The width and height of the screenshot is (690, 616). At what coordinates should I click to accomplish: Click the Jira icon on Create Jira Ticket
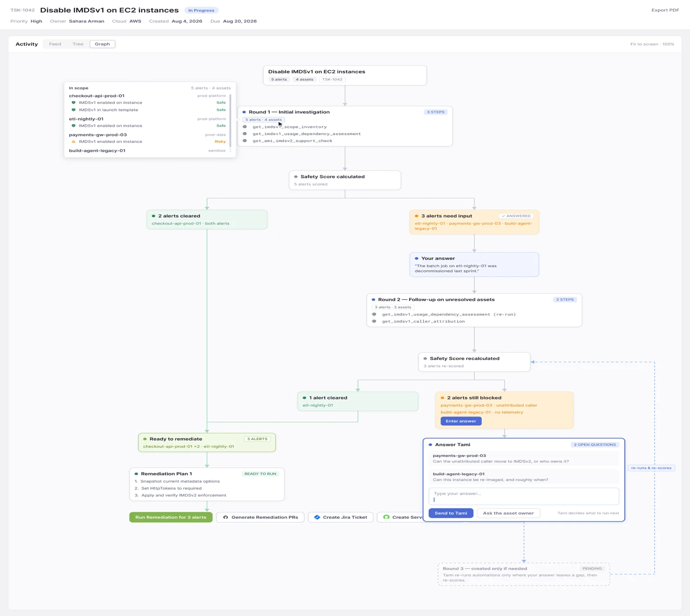click(x=317, y=517)
